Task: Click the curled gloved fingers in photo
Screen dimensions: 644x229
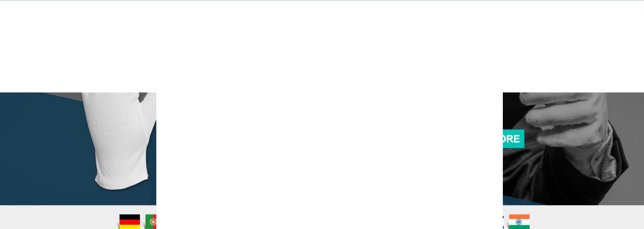Action: pyautogui.click(x=565, y=118)
